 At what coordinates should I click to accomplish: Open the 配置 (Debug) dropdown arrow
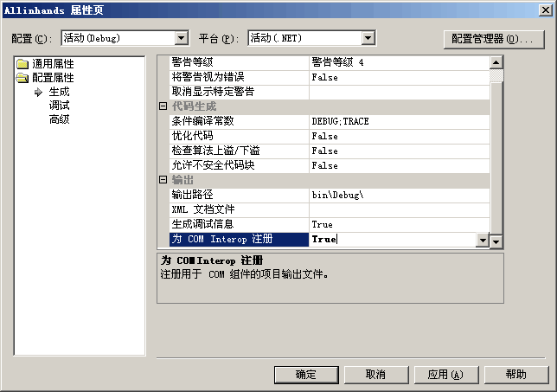pos(181,38)
